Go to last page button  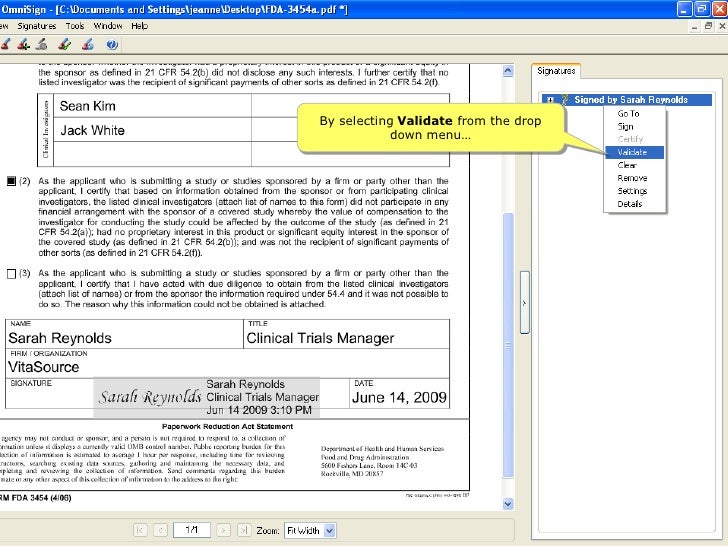(x=244, y=530)
